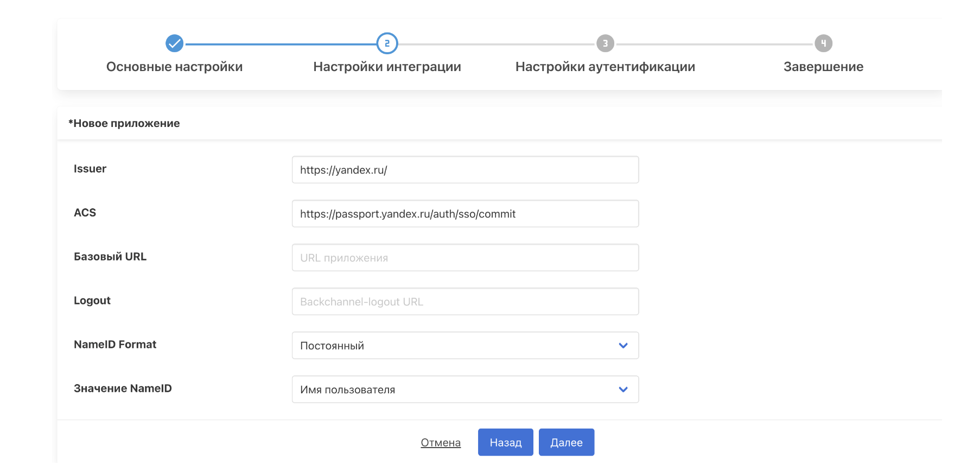Image resolution: width=980 pixels, height=472 pixels.
Task: Click the completed checkmark step icon
Action: (174, 43)
